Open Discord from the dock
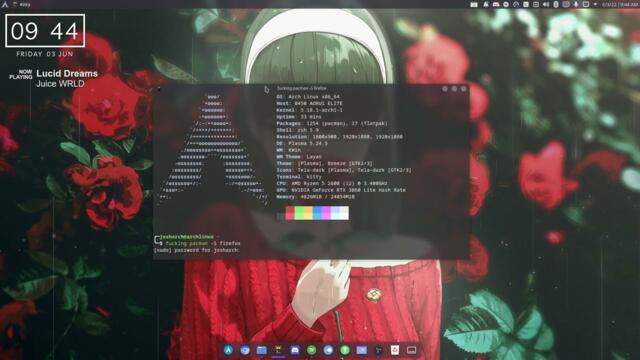The image size is (640, 360). [x=295, y=350]
